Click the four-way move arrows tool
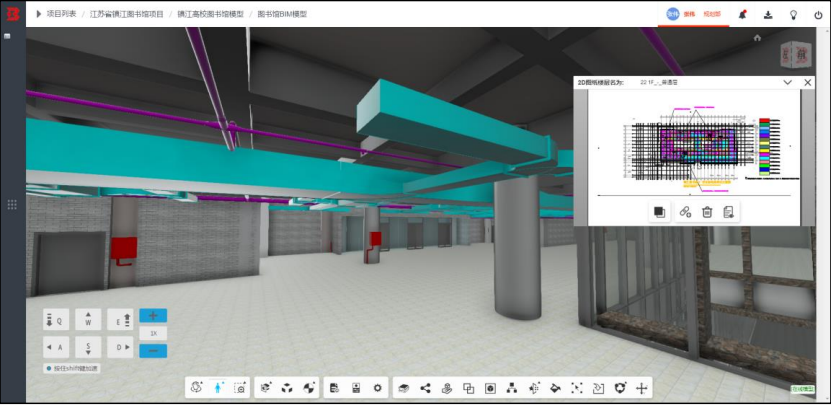The height and width of the screenshot is (405, 831). [641, 388]
